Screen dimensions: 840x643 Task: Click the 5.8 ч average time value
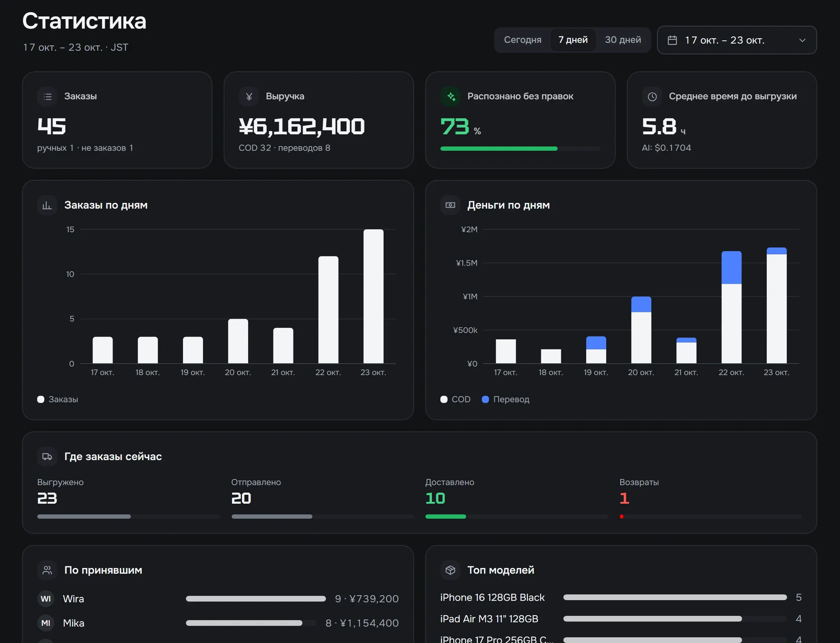point(664,126)
